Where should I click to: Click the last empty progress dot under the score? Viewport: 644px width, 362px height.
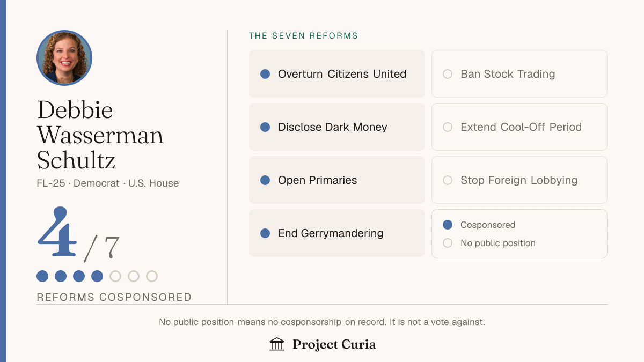pos(152,276)
